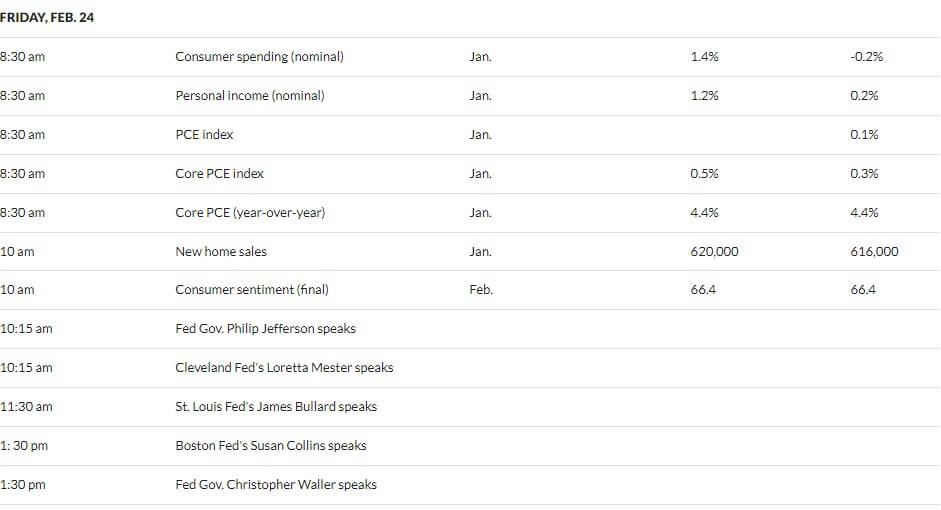Click the 616,000 previous home sales figure

tap(874, 251)
